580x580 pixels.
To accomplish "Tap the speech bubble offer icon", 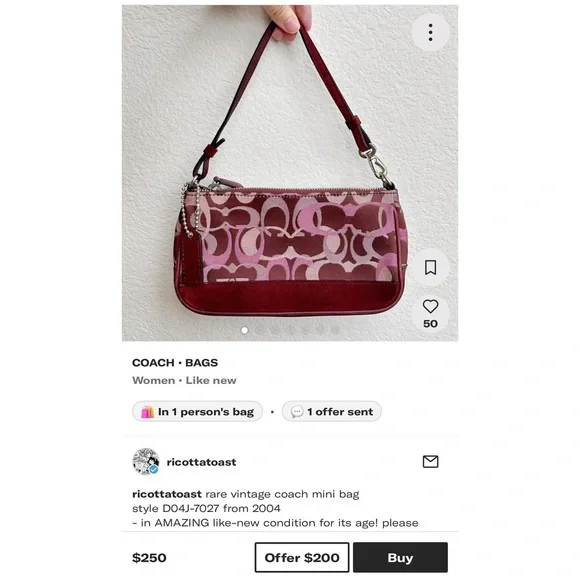I will (297, 412).
